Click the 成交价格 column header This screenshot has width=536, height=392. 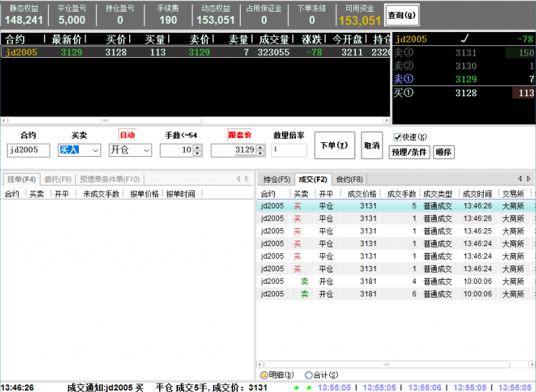coord(362,194)
